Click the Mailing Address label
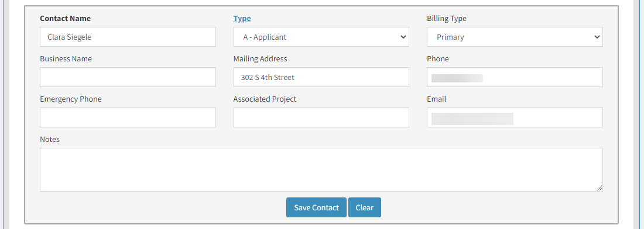 coord(260,58)
